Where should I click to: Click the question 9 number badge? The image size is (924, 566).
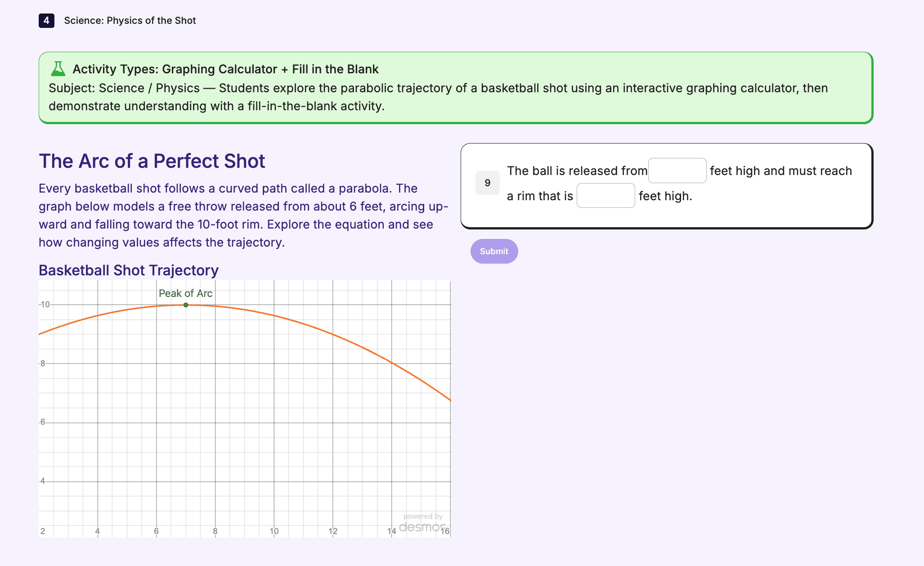pyautogui.click(x=487, y=183)
